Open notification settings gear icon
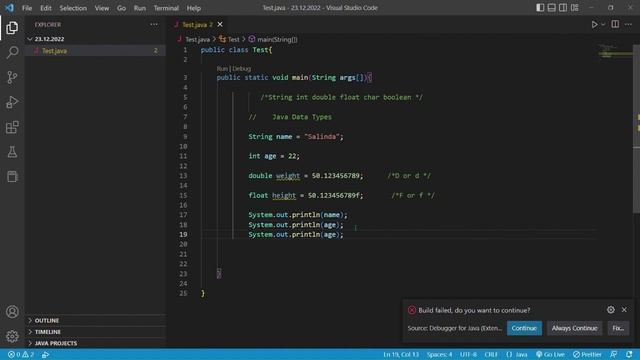This screenshot has height=360, width=640. 611,310
